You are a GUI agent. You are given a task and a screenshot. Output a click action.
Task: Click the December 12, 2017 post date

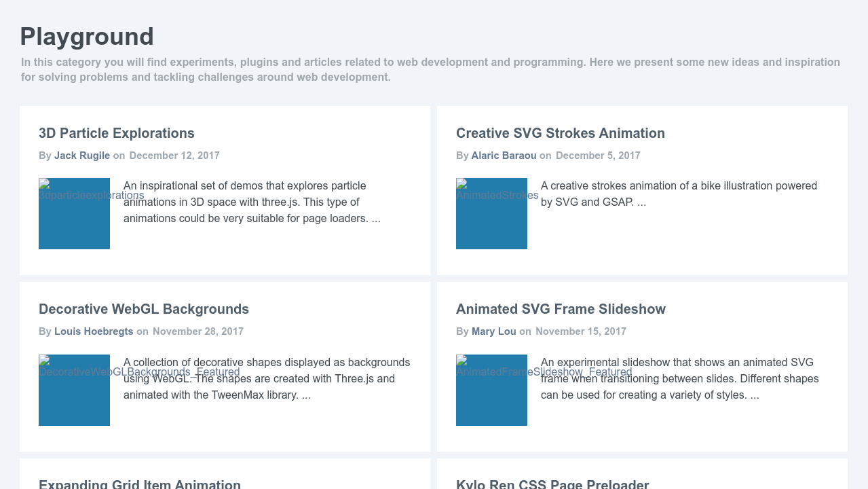click(x=174, y=156)
